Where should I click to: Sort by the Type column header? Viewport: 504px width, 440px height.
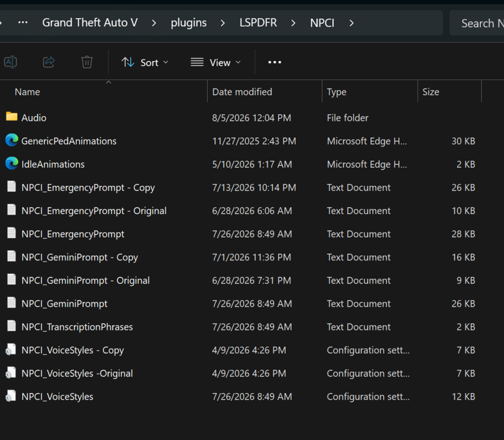337,92
